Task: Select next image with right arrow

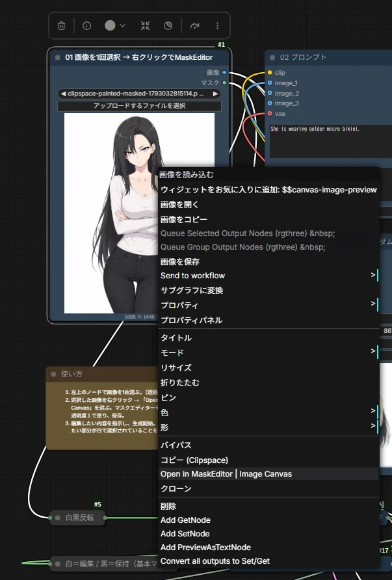Action: click(x=215, y=94)
